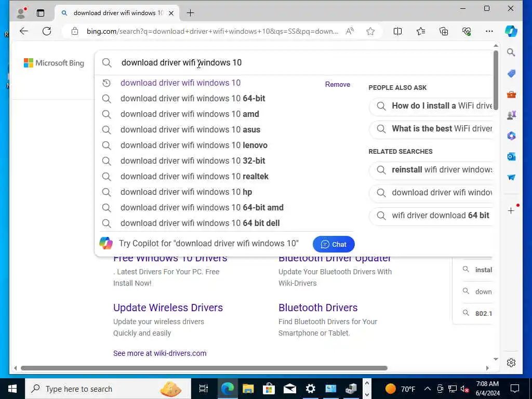Click the browser address bar URL
Image resolution: width=532 pixels, height=399 pixels.
[x=212, y=32]
